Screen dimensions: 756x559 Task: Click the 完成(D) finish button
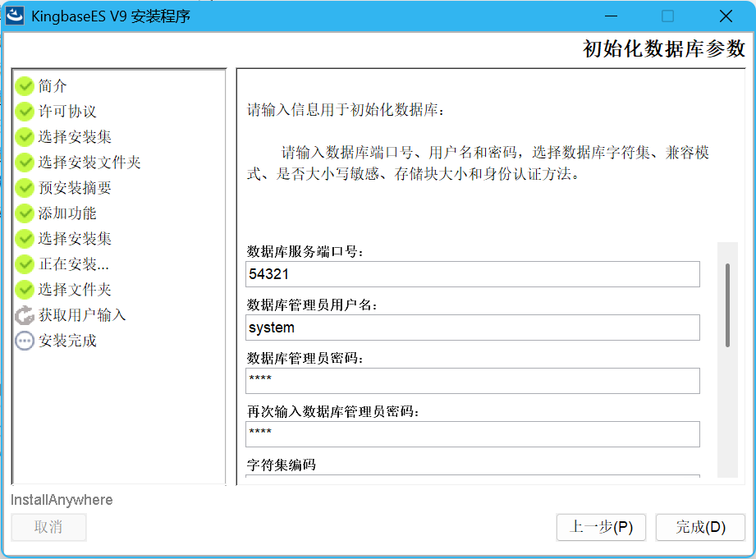(700, 527)
